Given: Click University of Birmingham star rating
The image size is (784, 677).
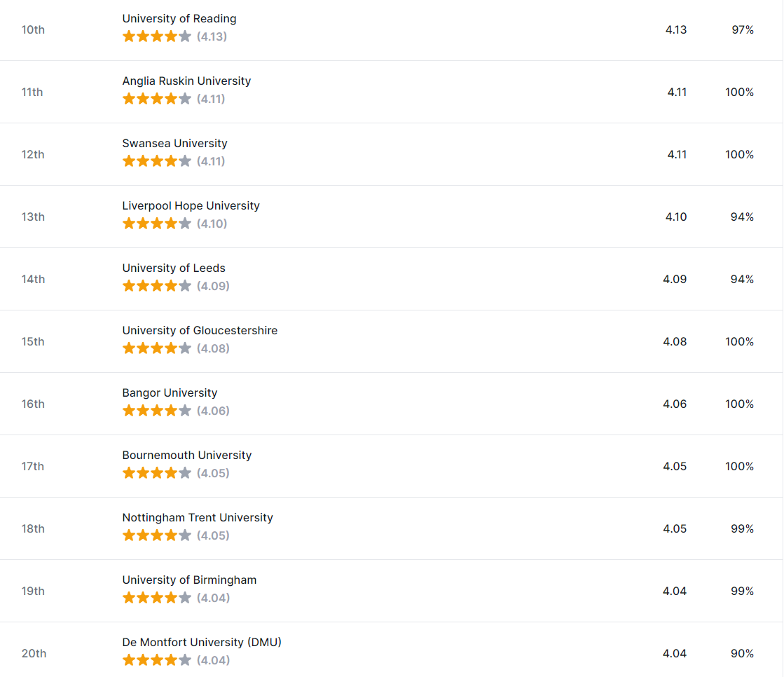Looking at the screenshot, I should 157,598.
